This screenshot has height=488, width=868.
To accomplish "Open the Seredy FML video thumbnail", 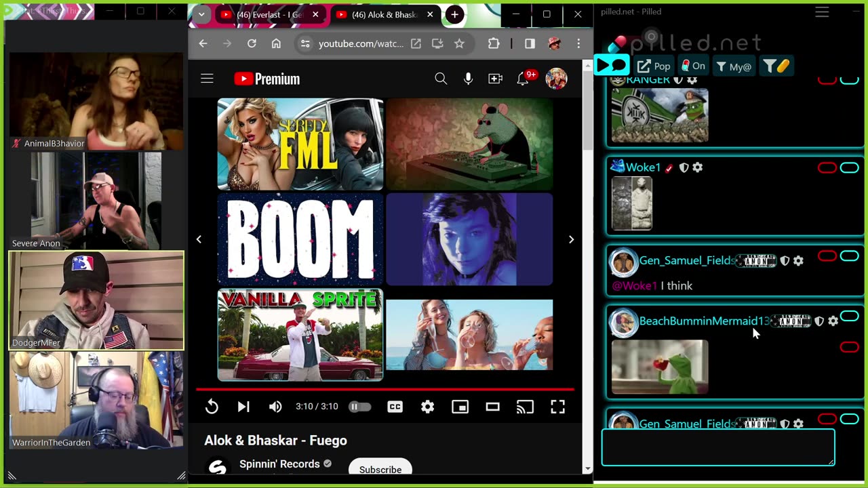I will coord(300,144).
